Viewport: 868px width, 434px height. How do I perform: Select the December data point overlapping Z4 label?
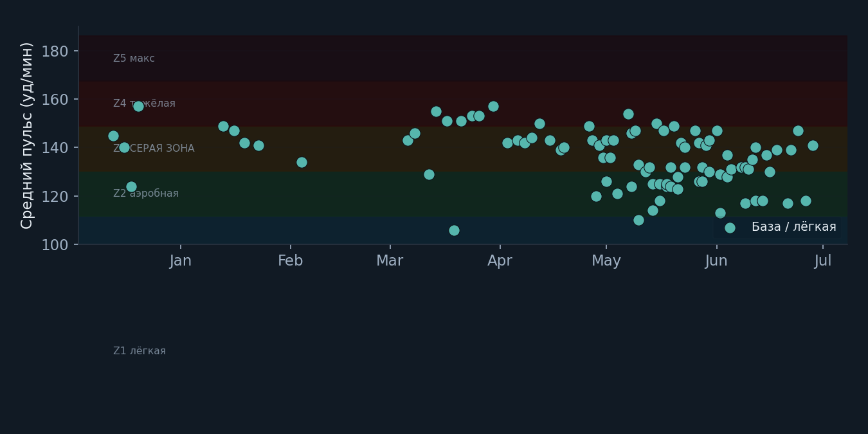coord(138,106)
